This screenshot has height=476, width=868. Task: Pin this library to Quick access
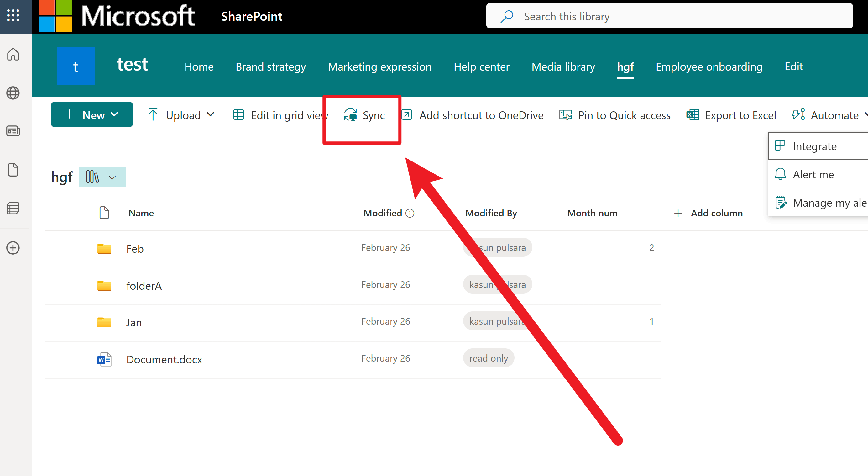[614, 115]
